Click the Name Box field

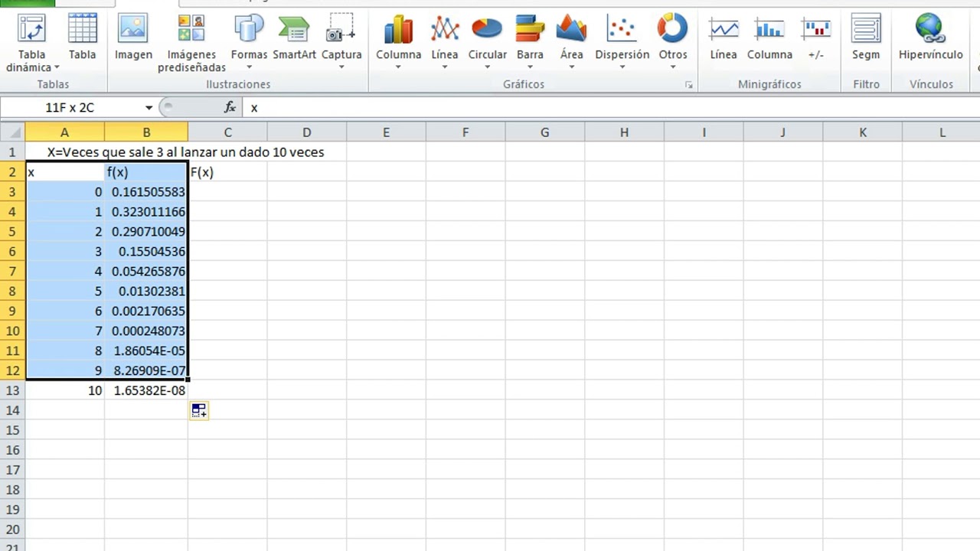pyautogui.click(x=71, y=108)
